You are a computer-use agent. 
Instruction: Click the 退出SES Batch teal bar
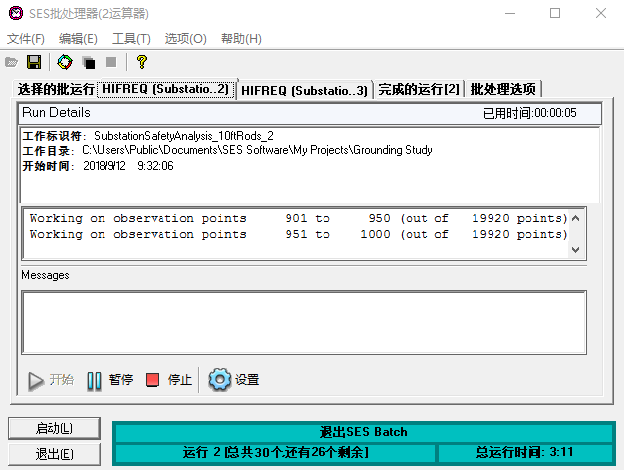(x=364, y=432)
